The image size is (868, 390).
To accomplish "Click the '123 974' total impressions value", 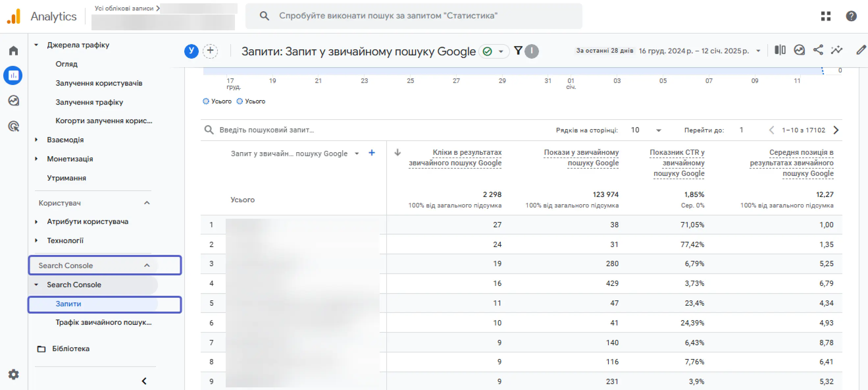I will [x=605, y=195].
